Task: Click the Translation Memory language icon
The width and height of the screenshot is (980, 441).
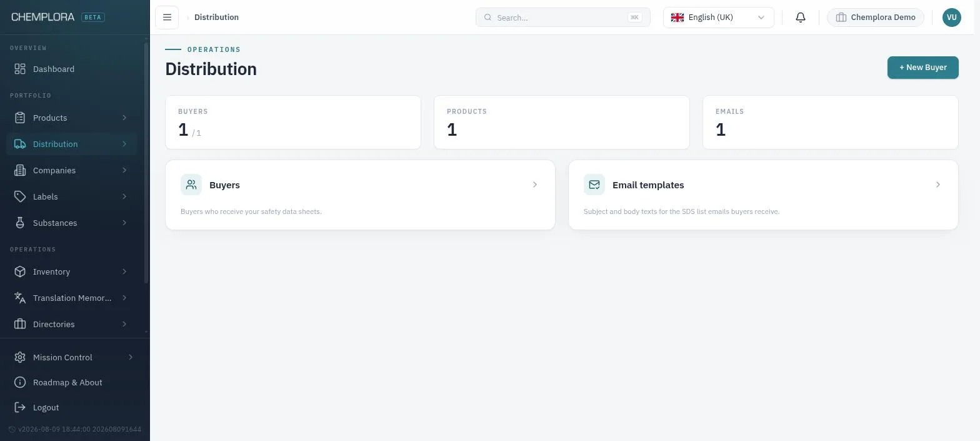Action: [20, 298]
